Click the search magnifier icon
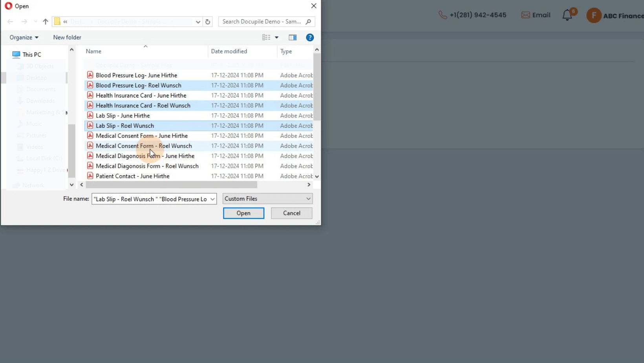The height and width of the screenshot is (363, 644). (308, 22)
